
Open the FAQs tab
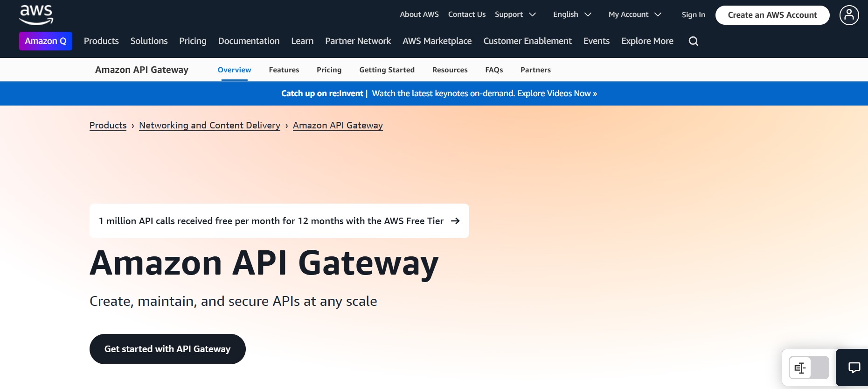(494, 70)
